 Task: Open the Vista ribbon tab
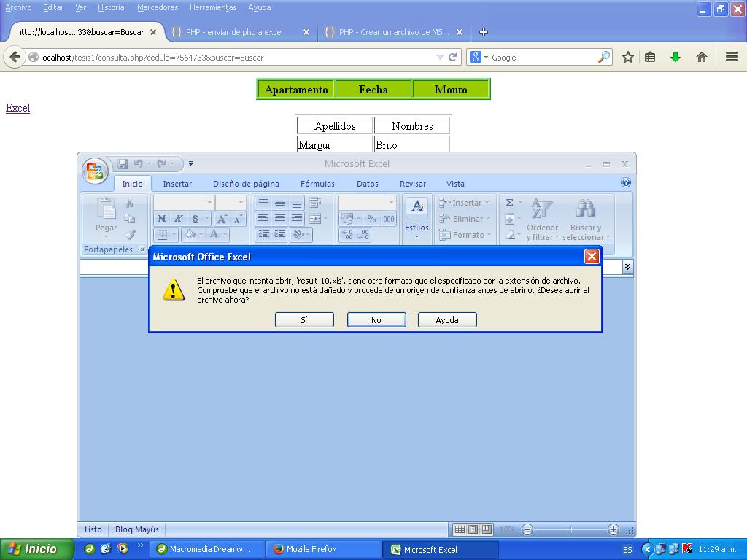coord(455,184)
